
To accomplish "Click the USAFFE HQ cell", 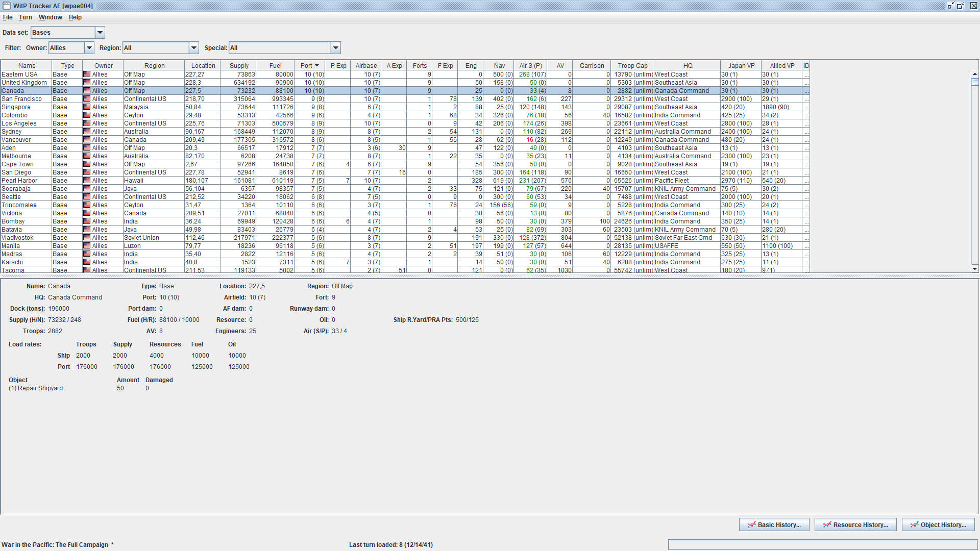I will [x=687, y=246].
